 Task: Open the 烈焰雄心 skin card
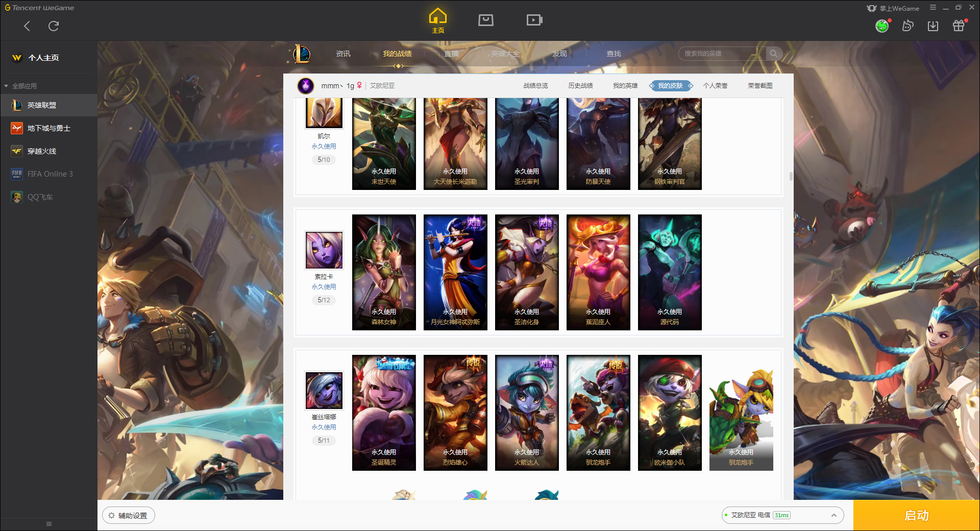click(x=455, y=413)
